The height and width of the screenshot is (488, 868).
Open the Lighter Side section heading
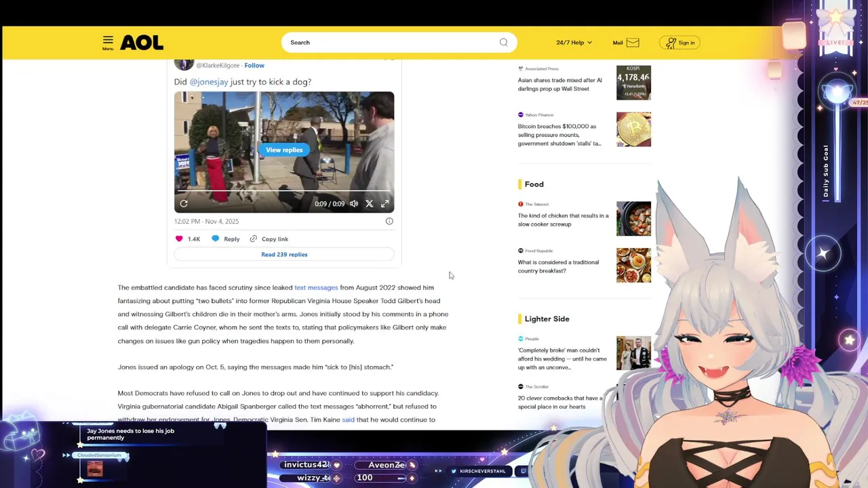pyautogui.click(x=547, y=319)
